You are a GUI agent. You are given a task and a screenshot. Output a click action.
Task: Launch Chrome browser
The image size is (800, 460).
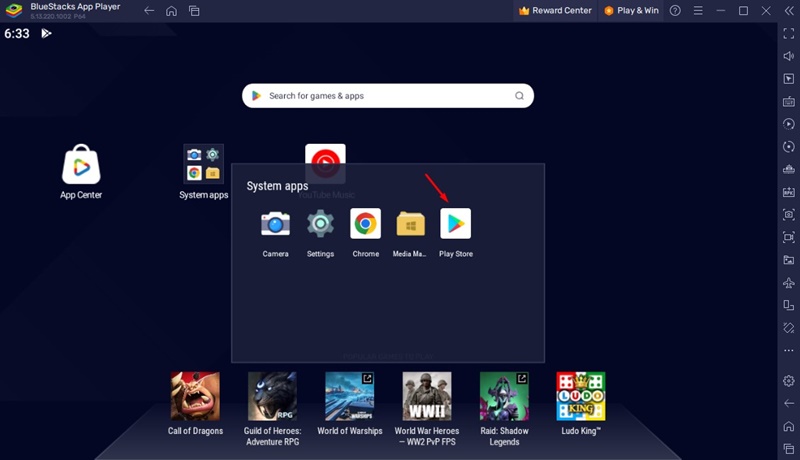365,223
